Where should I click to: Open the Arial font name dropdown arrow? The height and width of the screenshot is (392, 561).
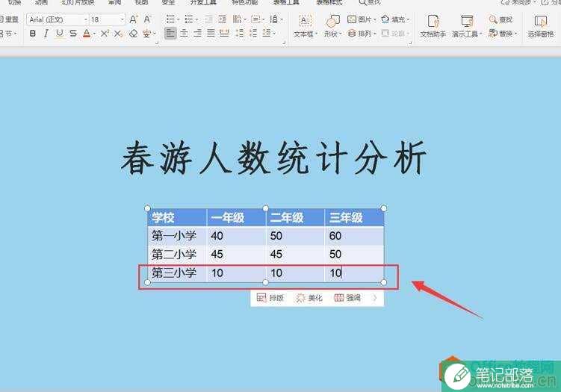click(86, 19)
